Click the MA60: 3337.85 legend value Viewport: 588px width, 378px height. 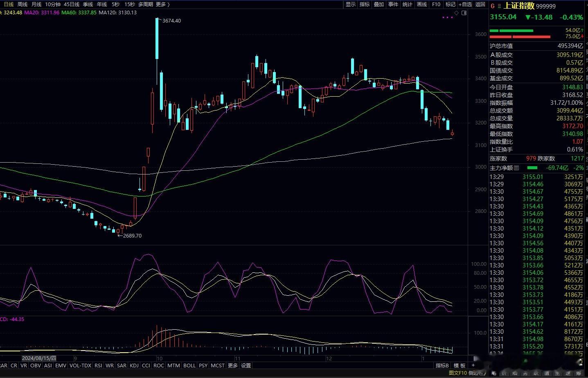point(79,13)
